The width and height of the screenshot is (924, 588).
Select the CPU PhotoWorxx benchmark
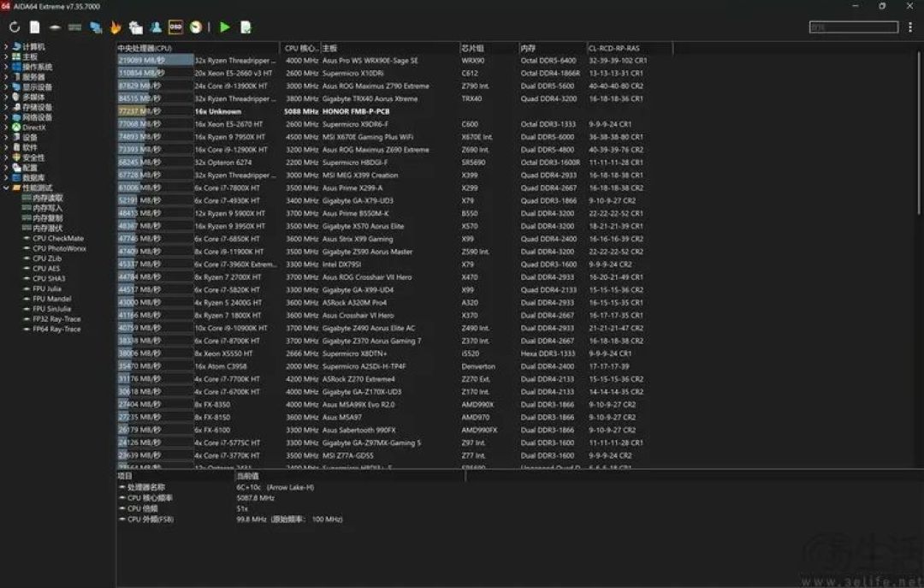click(x=59, y=248)
